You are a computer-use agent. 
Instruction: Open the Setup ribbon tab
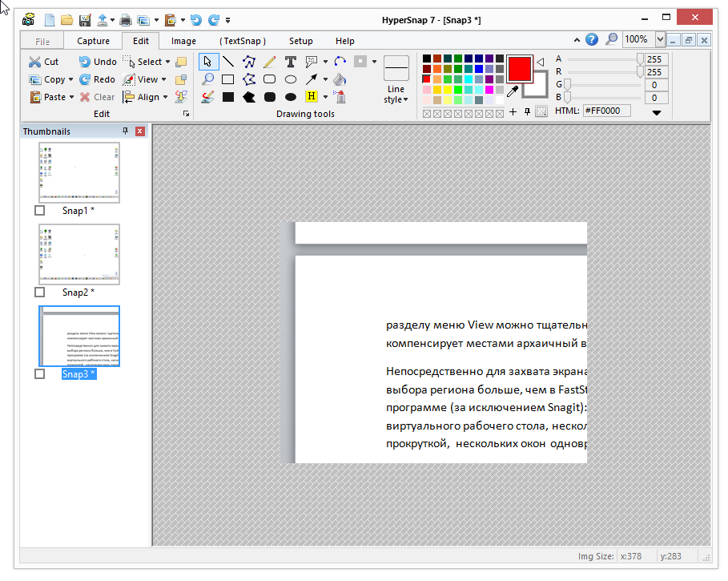(x=301, y=41)
